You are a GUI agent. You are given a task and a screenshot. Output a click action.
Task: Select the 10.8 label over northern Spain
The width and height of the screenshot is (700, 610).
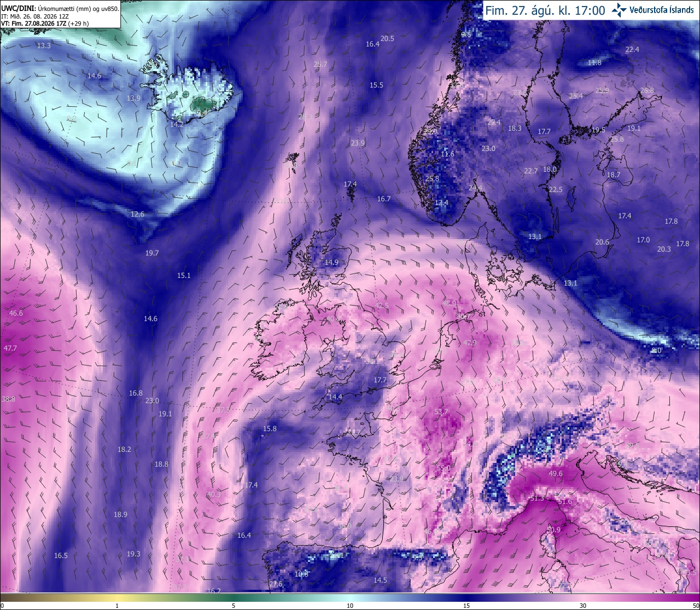coord(301,574)
